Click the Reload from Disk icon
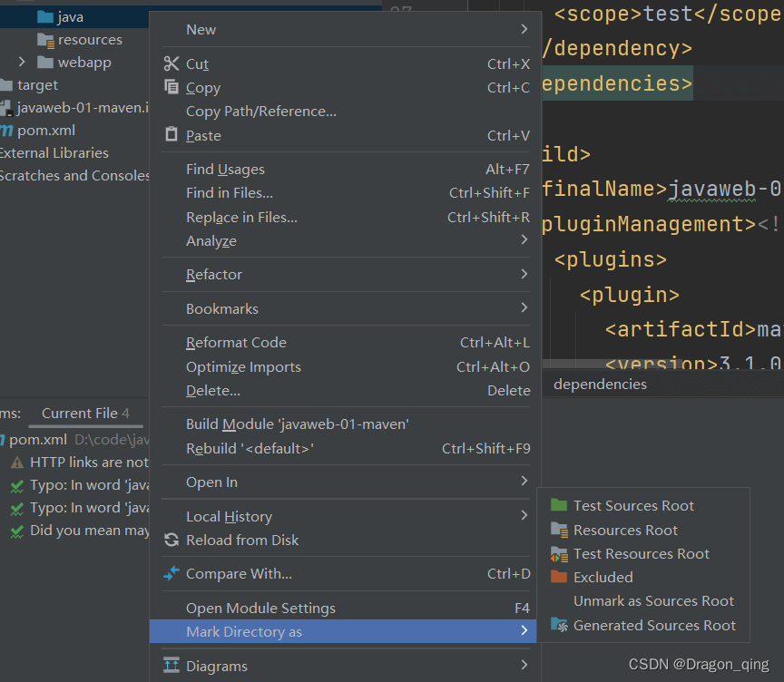This screenshot has width=784, height=682. [x=171, y=540]
